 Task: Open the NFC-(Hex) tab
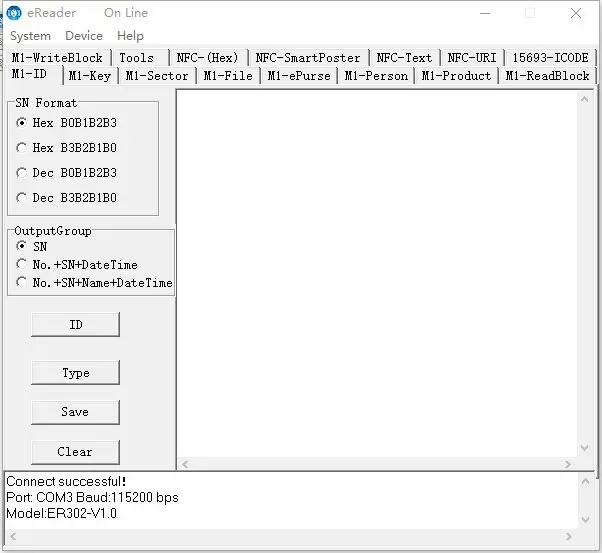pyautogui.click(x=207, y=58)
